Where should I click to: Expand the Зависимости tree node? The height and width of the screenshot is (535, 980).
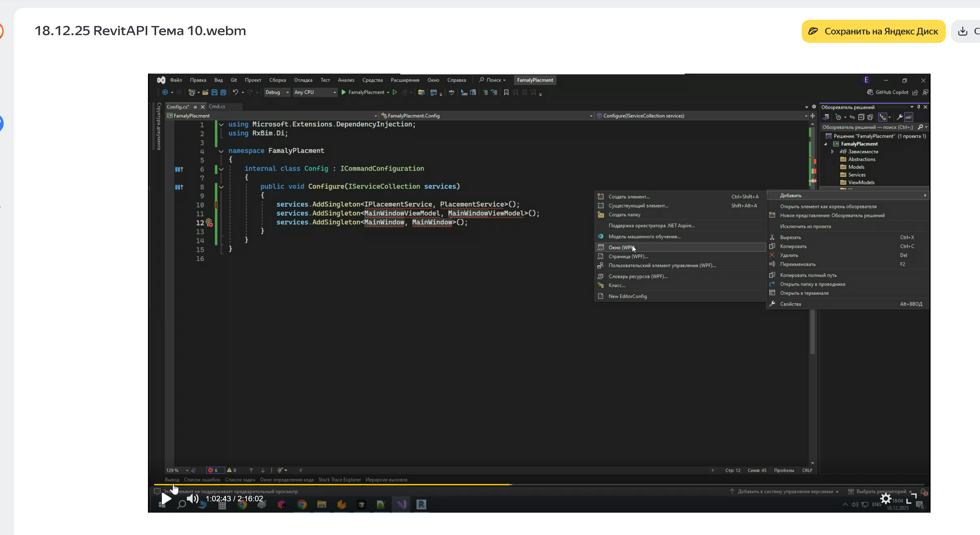coord(832,152)
